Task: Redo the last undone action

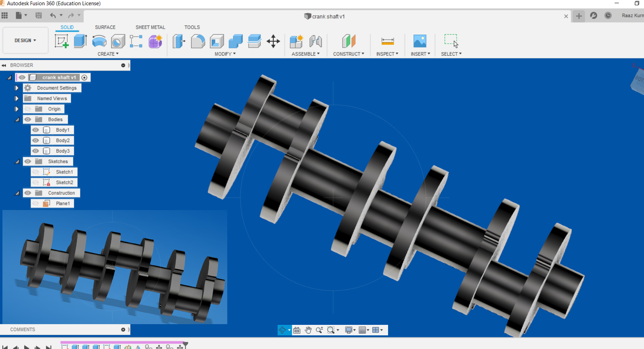Action: coord(71,15)
